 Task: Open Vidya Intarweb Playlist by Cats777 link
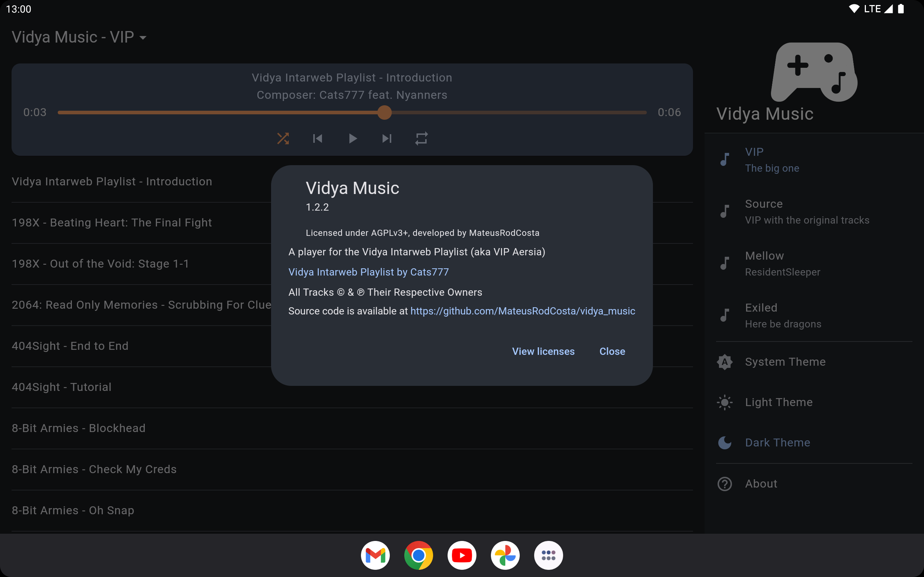[369, 272]
